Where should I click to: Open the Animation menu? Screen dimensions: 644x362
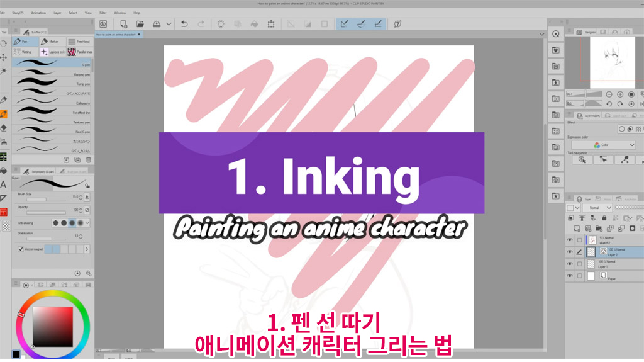tap(39, 12)
